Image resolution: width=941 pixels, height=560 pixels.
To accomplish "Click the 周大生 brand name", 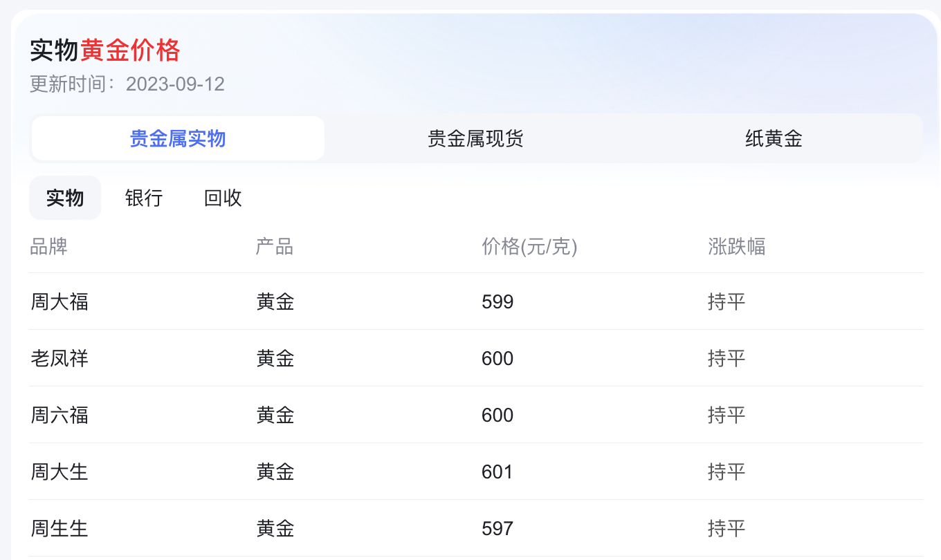I will pos(60,472).
